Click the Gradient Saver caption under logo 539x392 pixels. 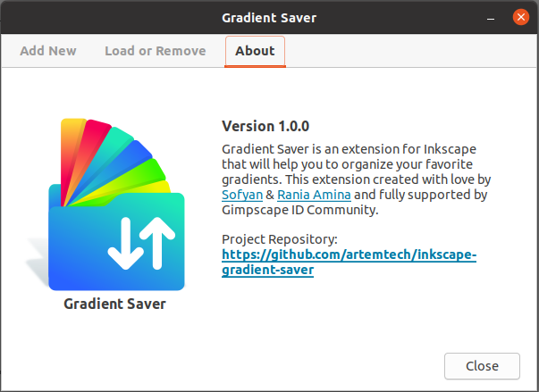coord(114,304)
